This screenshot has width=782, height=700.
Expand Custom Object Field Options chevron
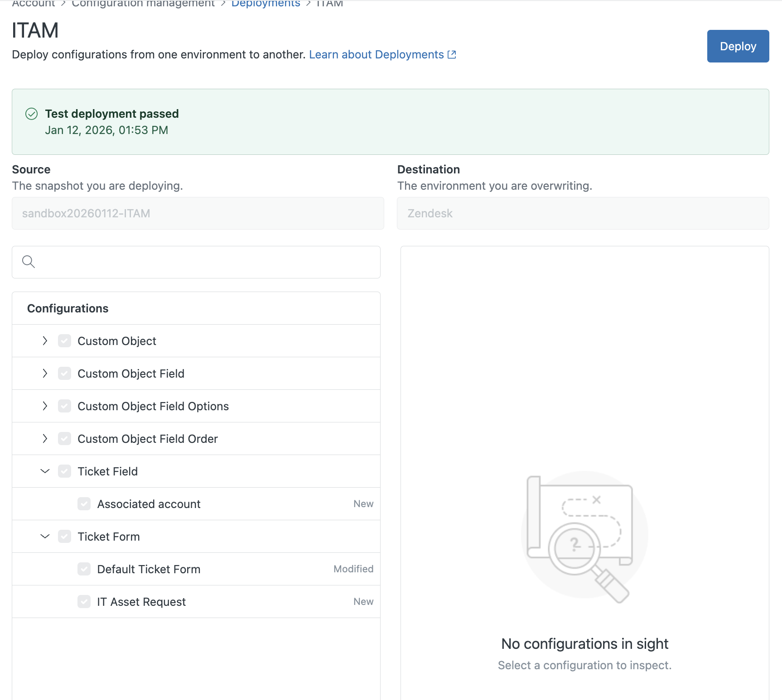tap(44, 406)
